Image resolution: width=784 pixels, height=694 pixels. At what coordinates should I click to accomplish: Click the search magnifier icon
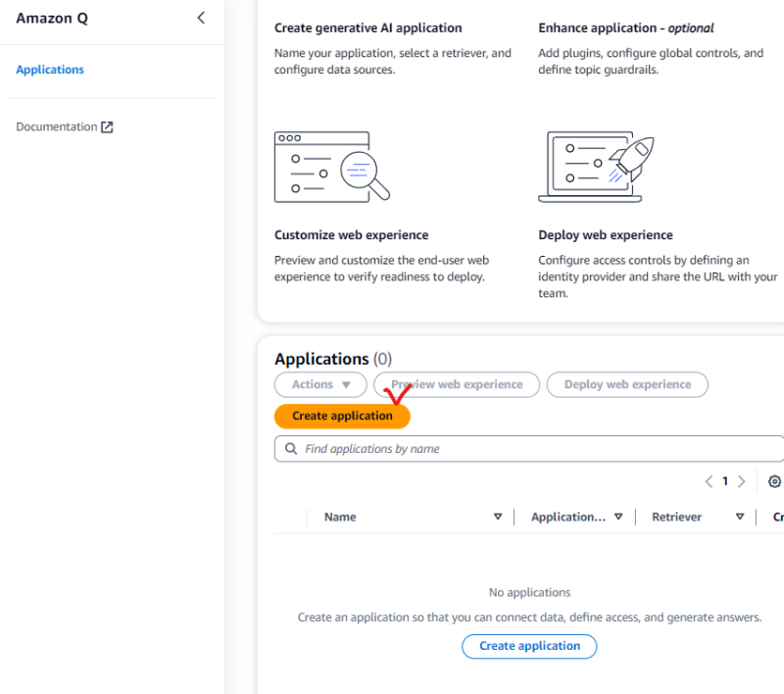(291, 449)
